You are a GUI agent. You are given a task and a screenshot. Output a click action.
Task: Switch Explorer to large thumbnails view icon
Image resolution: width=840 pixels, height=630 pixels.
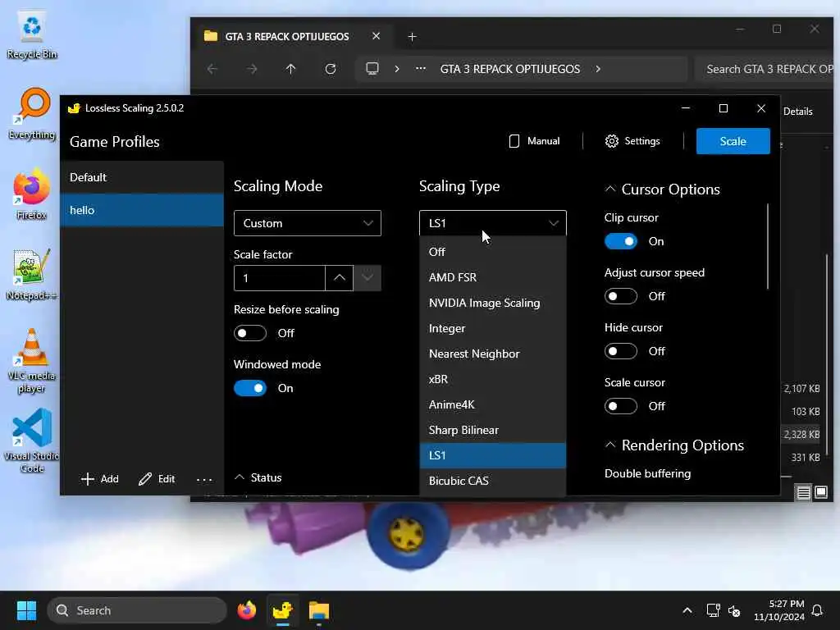820,492
